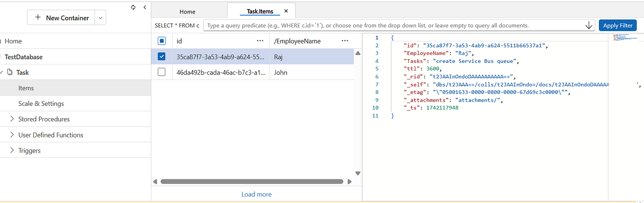Open the New Container dropdown arrow
Viewport: 644px width, 203px height.
(x=100, y=18)
